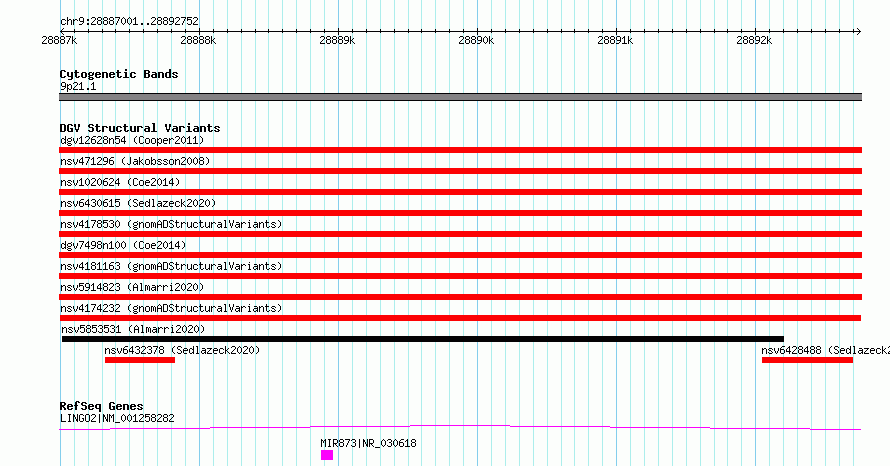Click the 28887k ruler position
This screenshot has height=466, width=890.
pyautogui.click(x=59, y=40)
